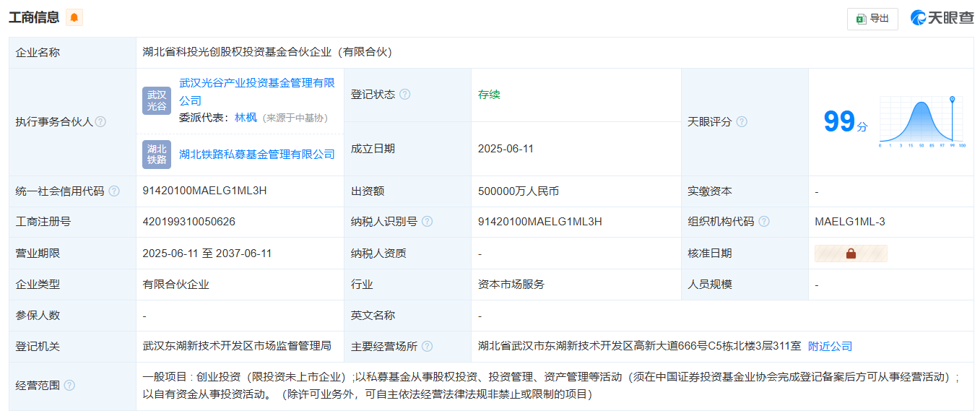980x416 pixels.
Task: Click the 主要经营场所 address text
Action: [639, 346]
